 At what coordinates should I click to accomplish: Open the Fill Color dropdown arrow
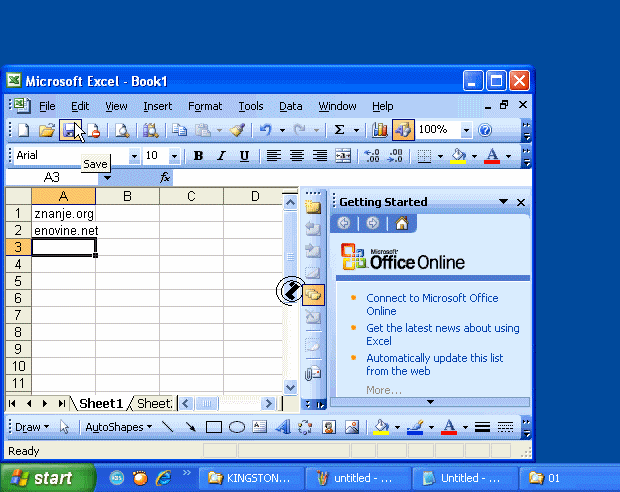coord(474,156)
